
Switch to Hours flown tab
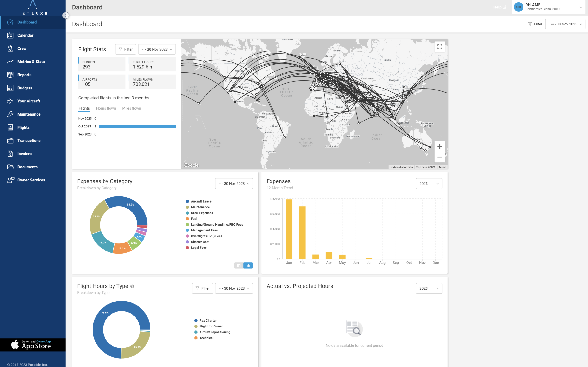[x=106, y=108]
